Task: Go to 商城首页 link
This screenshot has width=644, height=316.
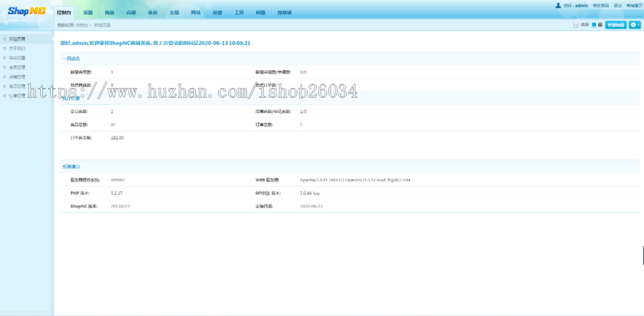Action: 635,6
